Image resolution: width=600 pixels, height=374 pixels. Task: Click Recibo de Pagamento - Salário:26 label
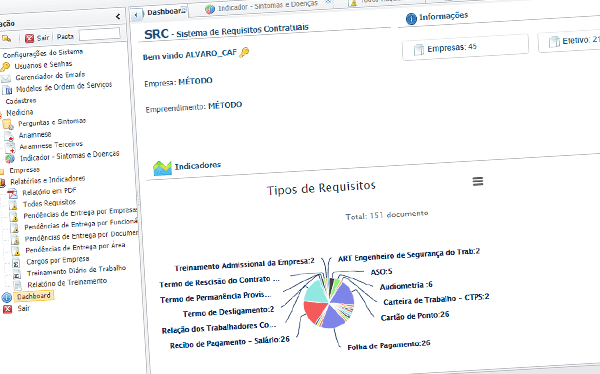pyautogui.click(x=230, y=342)
